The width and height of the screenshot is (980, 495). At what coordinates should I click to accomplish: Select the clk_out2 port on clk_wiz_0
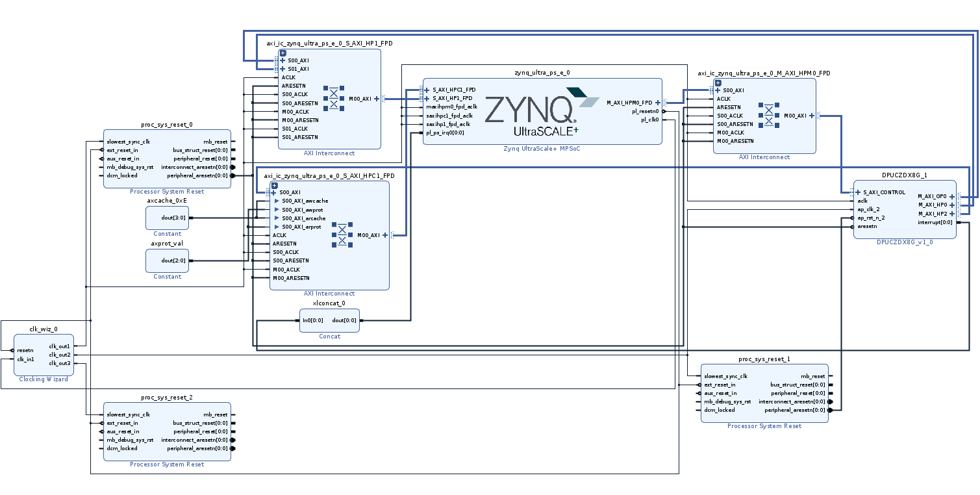click(x=60, y=355)
